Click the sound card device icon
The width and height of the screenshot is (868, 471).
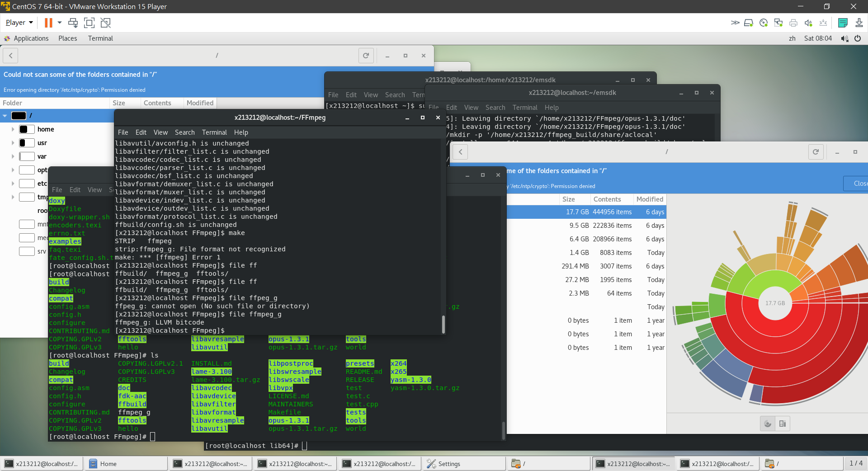pos(808,23)
